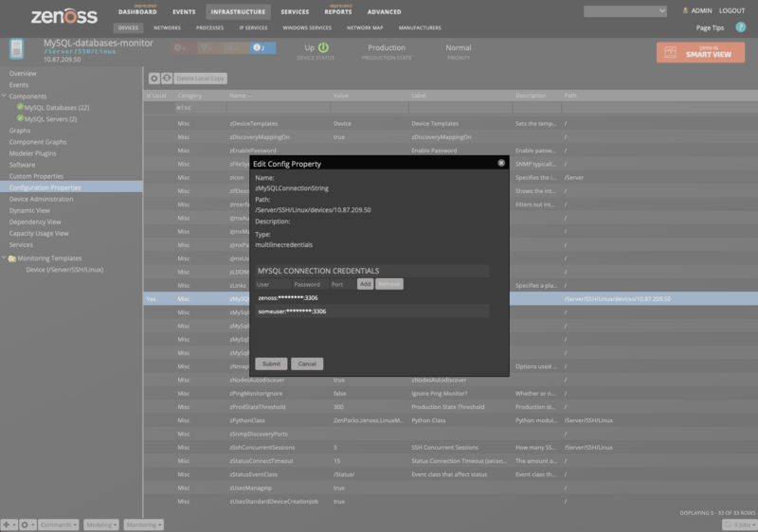Click the help question mark icon
Viewport: 758px width, 532px height.
point(741,27)
